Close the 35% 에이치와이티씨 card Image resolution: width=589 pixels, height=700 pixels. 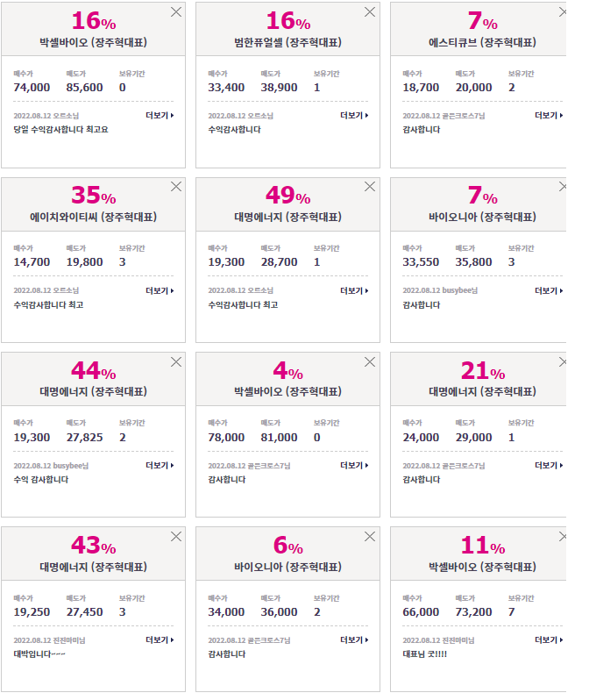(176, 187)
